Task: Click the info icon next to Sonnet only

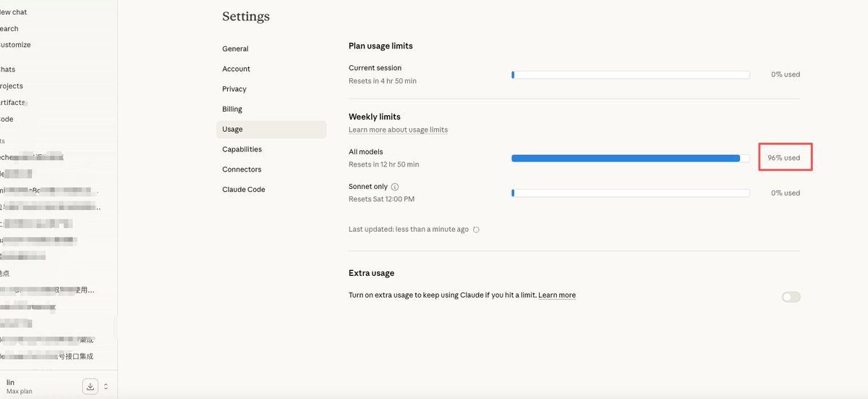Action: pyautogui.click(x=395, y=187)
